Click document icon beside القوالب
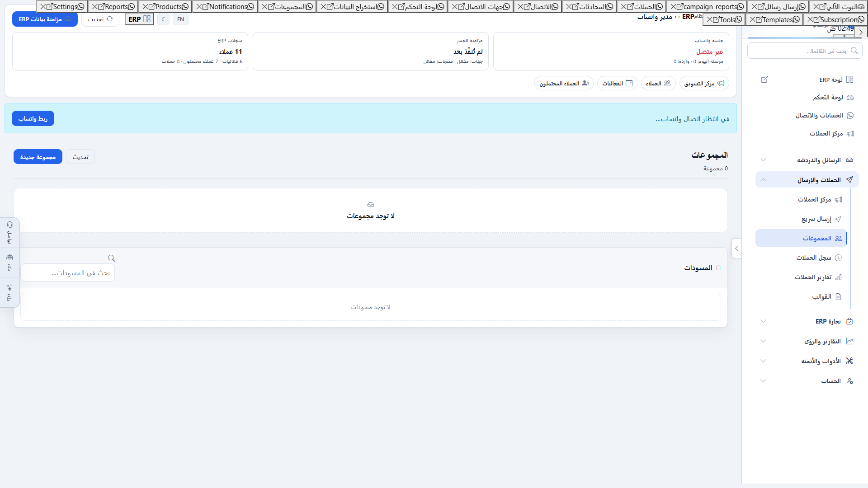Viewport: 868px width, 488px height. tap(838, 297)
